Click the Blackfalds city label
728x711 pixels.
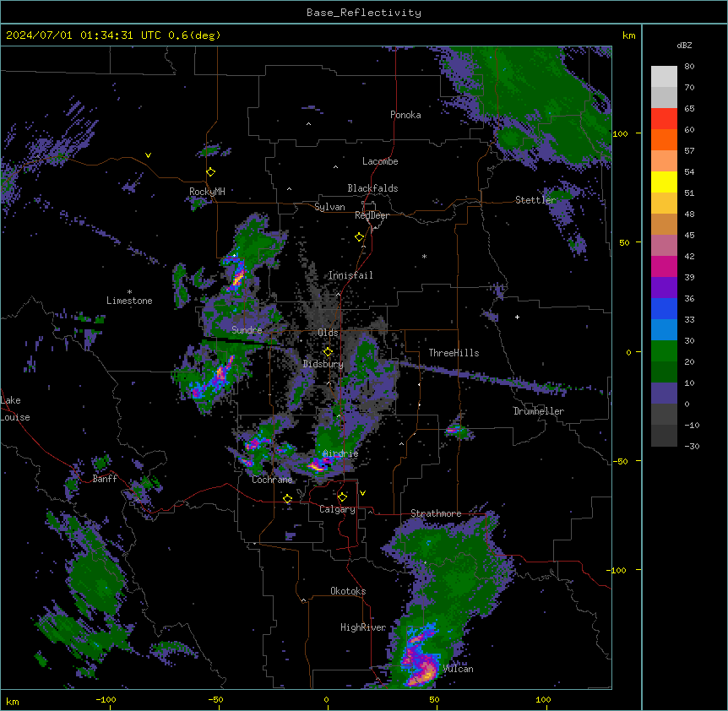pyautogui.click(x=372, y=188)
